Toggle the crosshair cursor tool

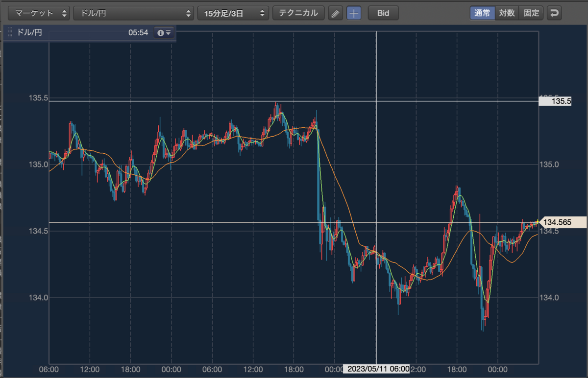(354, 13)
